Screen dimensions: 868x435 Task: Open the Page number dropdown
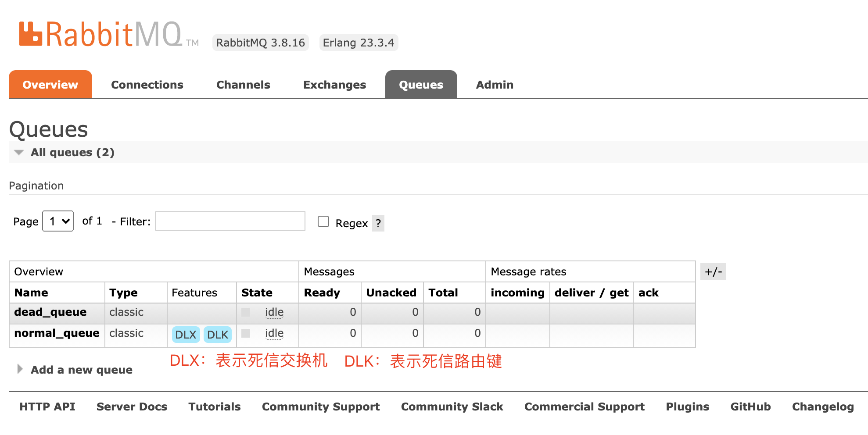(58, 221)
